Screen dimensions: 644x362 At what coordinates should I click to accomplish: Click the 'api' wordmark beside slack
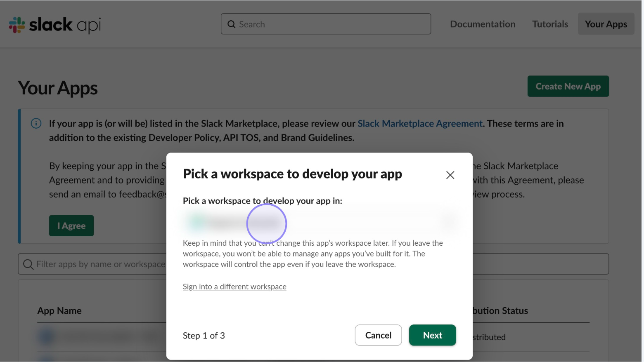coord(89,25)
